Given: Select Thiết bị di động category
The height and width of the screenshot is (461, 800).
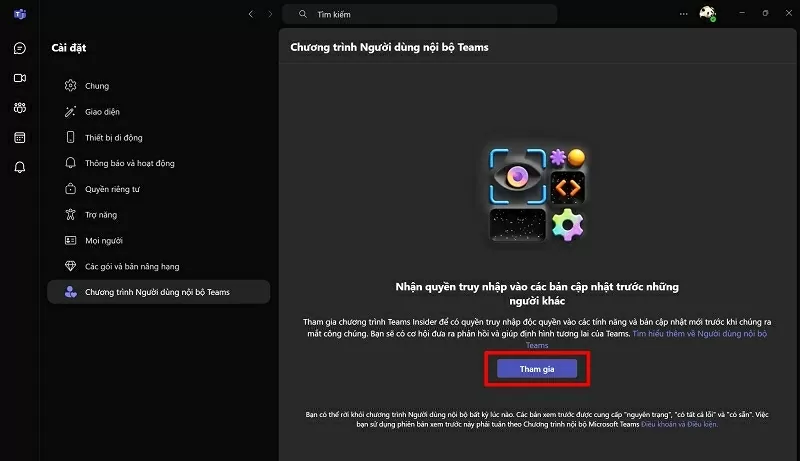Looking at the screenshot, I should click(159, 137).
